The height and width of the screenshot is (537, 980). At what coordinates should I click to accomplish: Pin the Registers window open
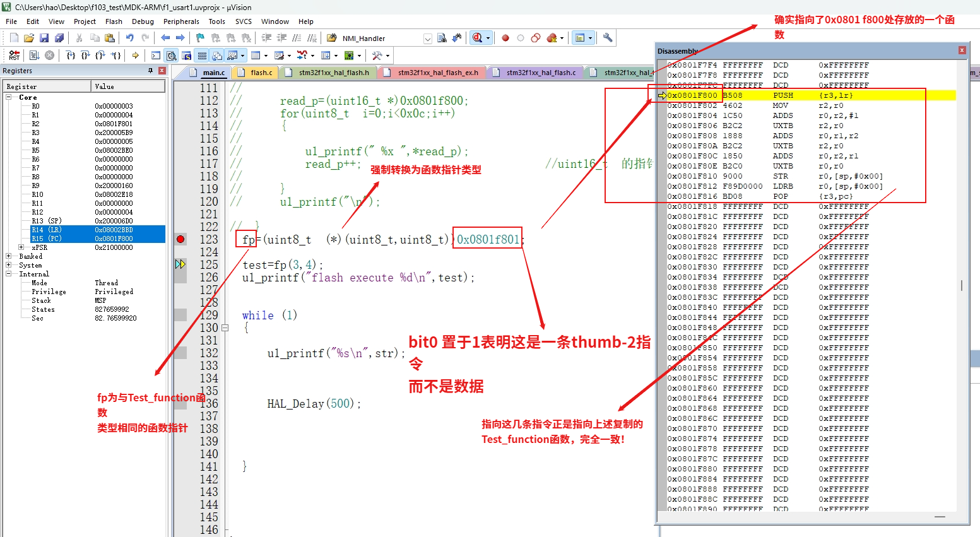tap(150, 70)
